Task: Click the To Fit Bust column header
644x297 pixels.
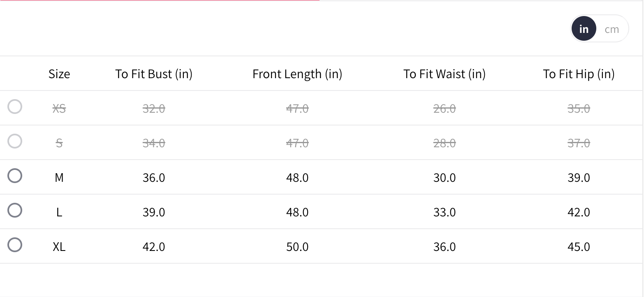Action: tap(154, 74)
